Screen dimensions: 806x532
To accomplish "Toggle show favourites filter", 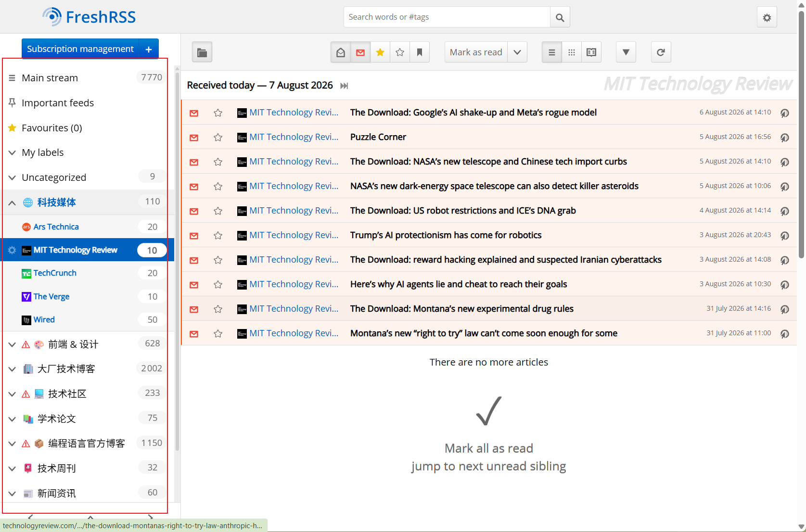I will [380, 52].
